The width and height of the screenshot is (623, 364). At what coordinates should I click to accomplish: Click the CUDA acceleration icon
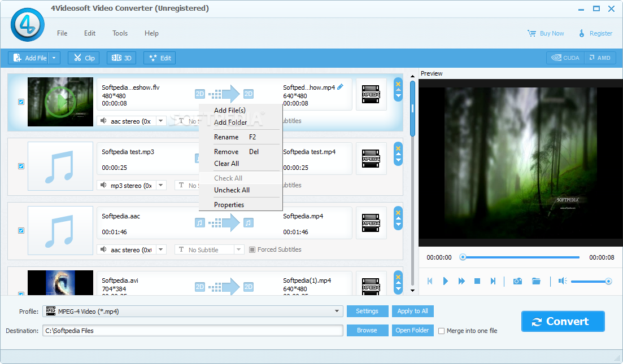pyautogui.click(x=564, y=58)
